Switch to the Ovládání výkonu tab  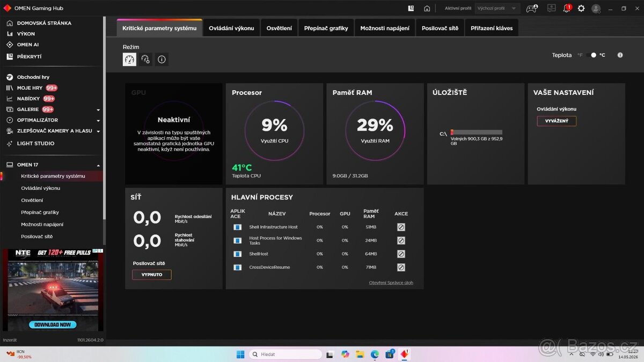231,28
